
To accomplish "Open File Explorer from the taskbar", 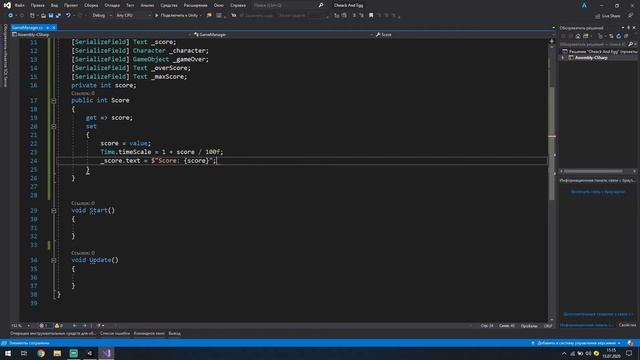I will (x=57, y=353).
